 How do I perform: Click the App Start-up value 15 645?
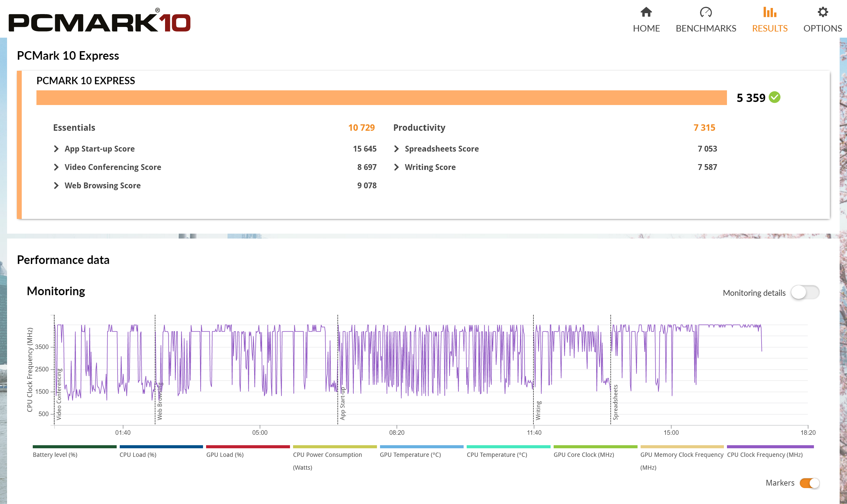point(365,149)
